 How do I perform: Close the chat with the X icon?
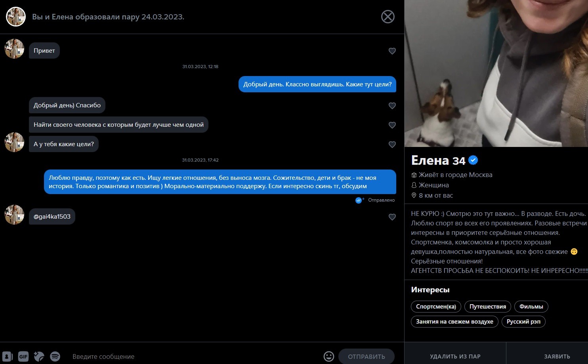pos(388,17)
